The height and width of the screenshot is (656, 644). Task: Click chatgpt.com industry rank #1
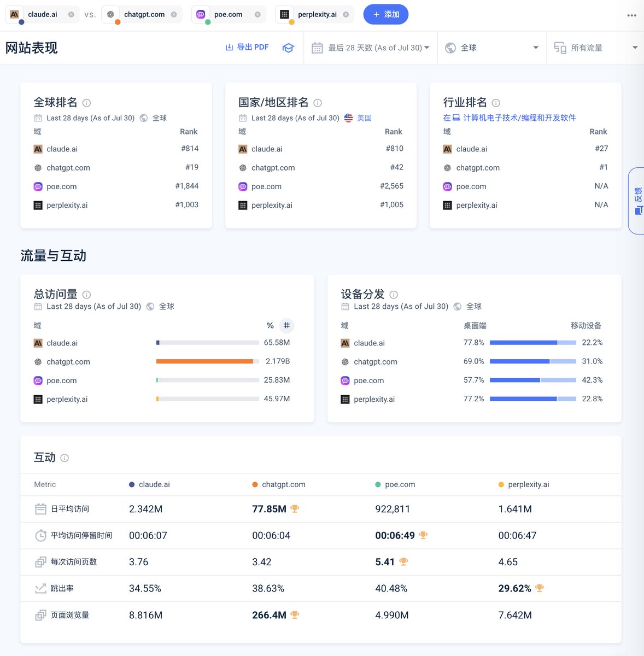(x=604, y=167)
